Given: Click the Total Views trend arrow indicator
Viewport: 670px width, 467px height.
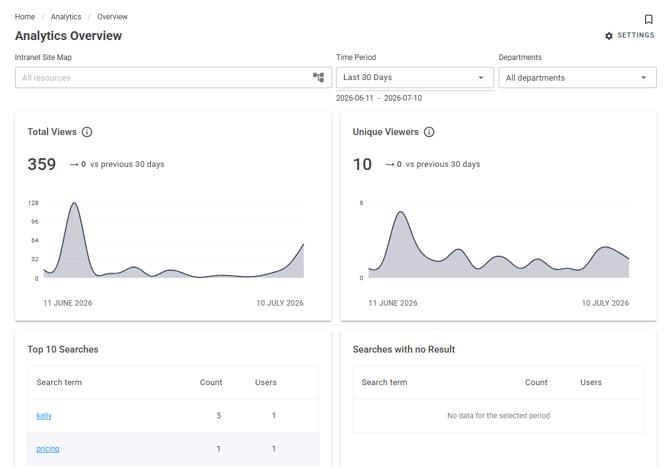Looking at the screenshot, I should click(x=74, y=164).
